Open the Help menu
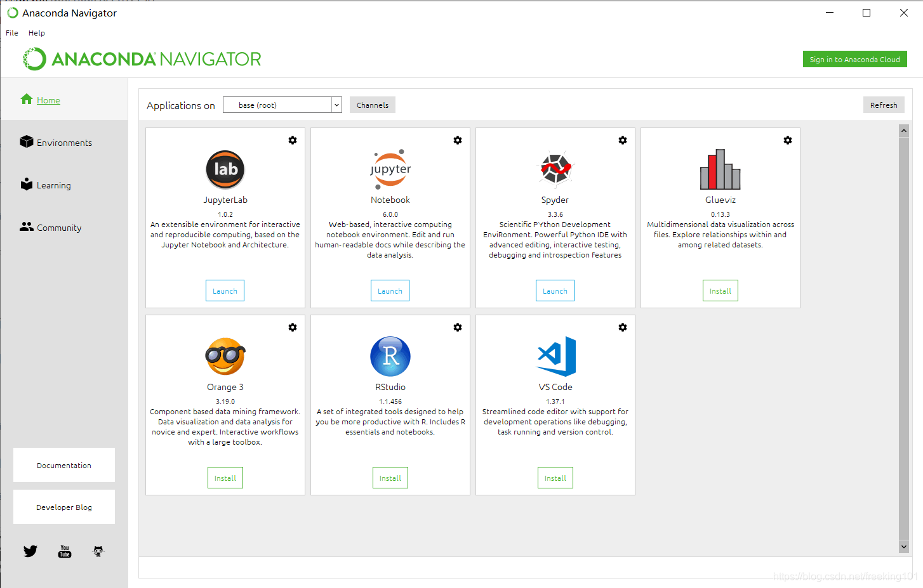This screenshot has width=923, height=588. pyautogui.click(x=37, y=33)
